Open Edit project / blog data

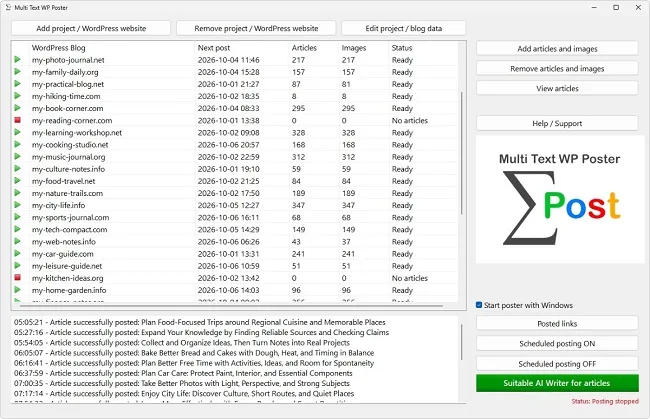tap(403, 28)
